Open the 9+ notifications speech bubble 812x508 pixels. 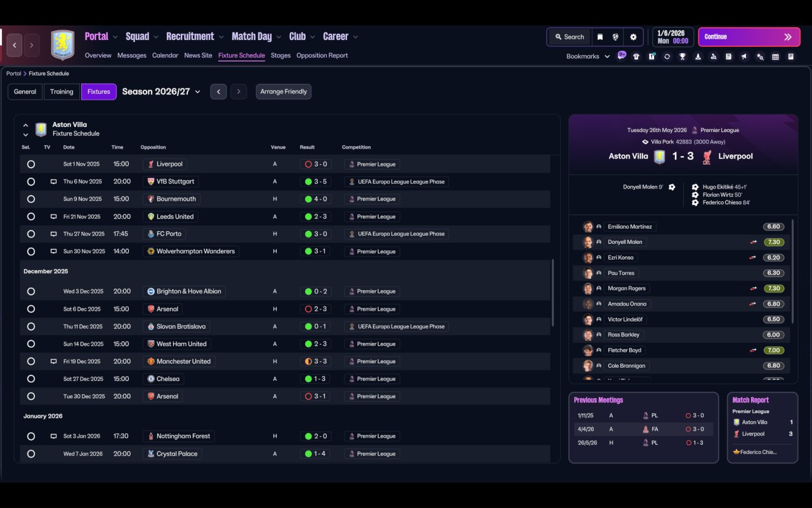coord(622,55)
